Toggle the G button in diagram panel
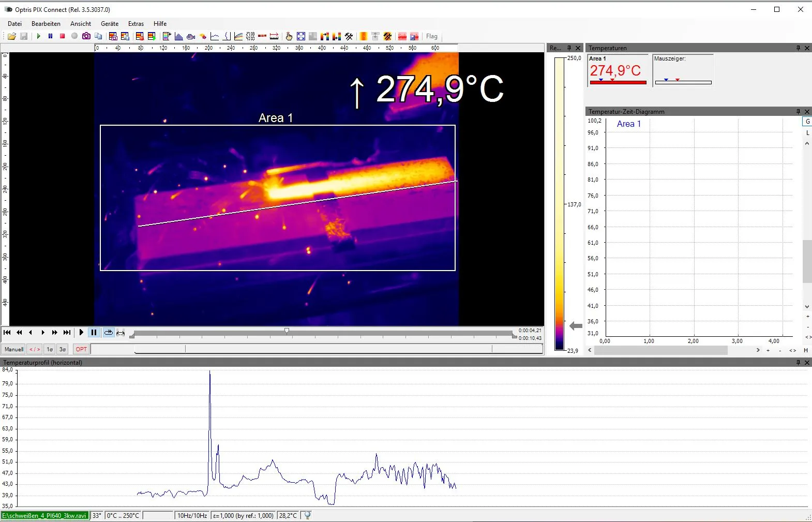 [x=807, y=122]
